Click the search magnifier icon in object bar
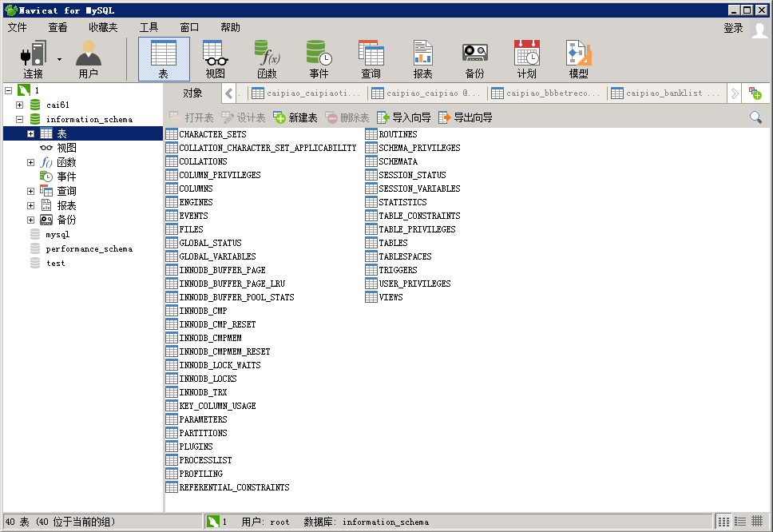The height and width of the screenshot is (532, 773). point(755,117)
